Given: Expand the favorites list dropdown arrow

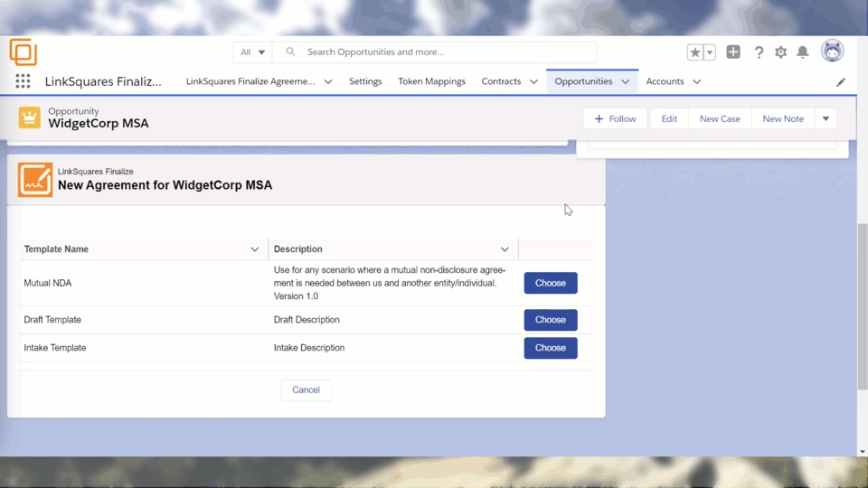Looking at the screenshot, I should coord(710,52).
